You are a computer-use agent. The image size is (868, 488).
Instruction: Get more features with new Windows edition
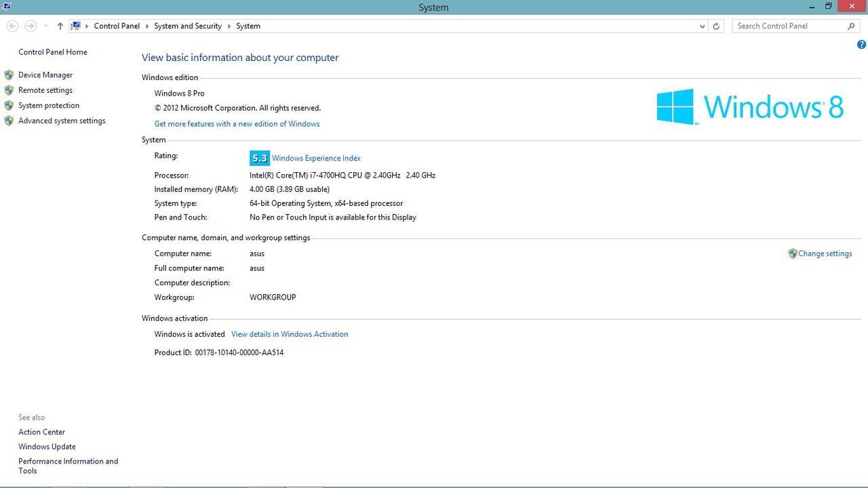(237, 124)
